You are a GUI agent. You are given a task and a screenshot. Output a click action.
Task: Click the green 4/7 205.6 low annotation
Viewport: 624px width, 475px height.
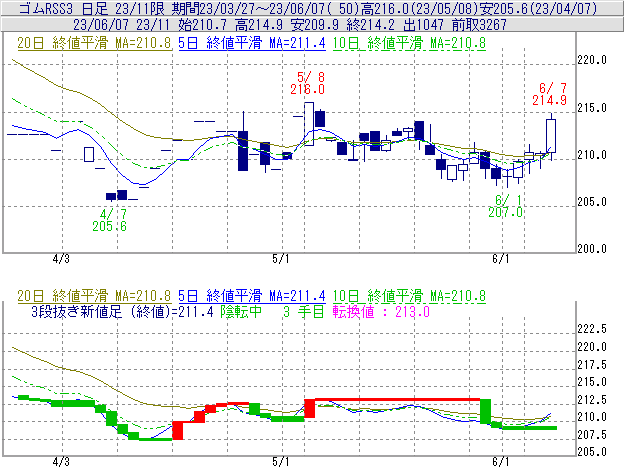click(x=109, y=220)
